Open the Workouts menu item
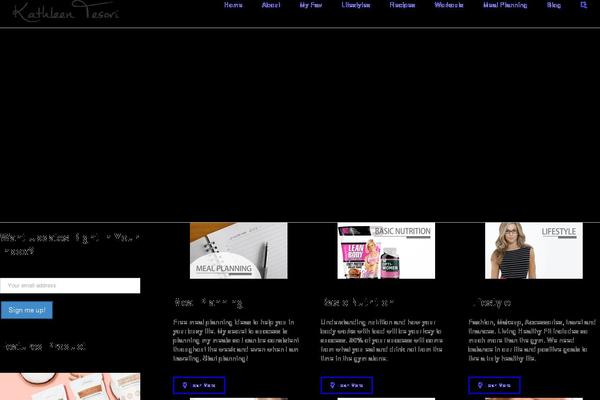 pyautogui.click(x=449, y=5)
